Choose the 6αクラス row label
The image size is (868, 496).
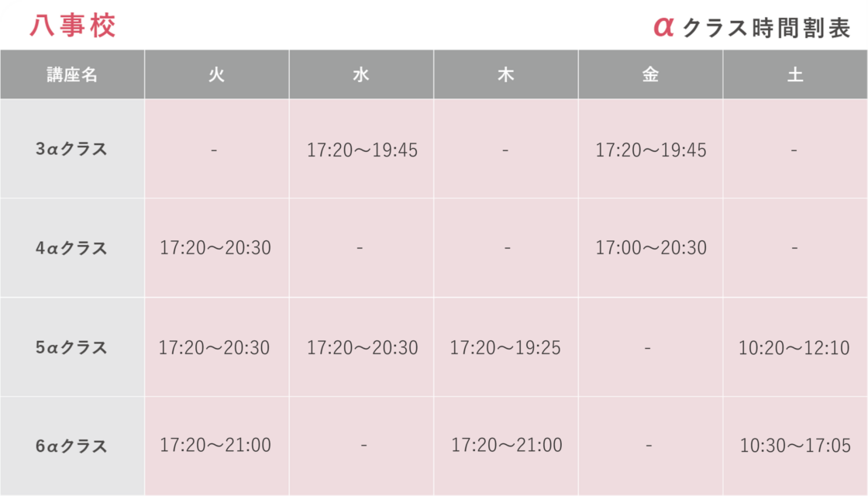[71, 446]
